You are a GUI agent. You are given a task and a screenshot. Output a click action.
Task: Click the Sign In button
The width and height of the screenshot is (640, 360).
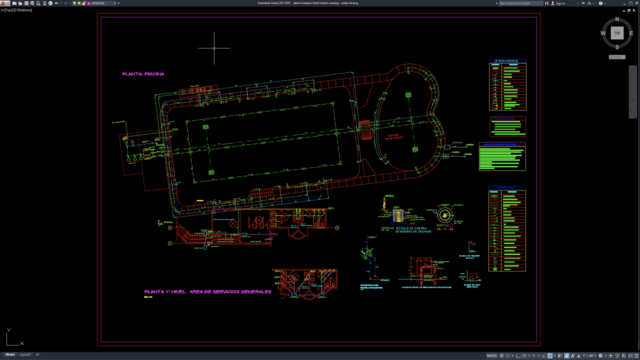click(558, 3)
